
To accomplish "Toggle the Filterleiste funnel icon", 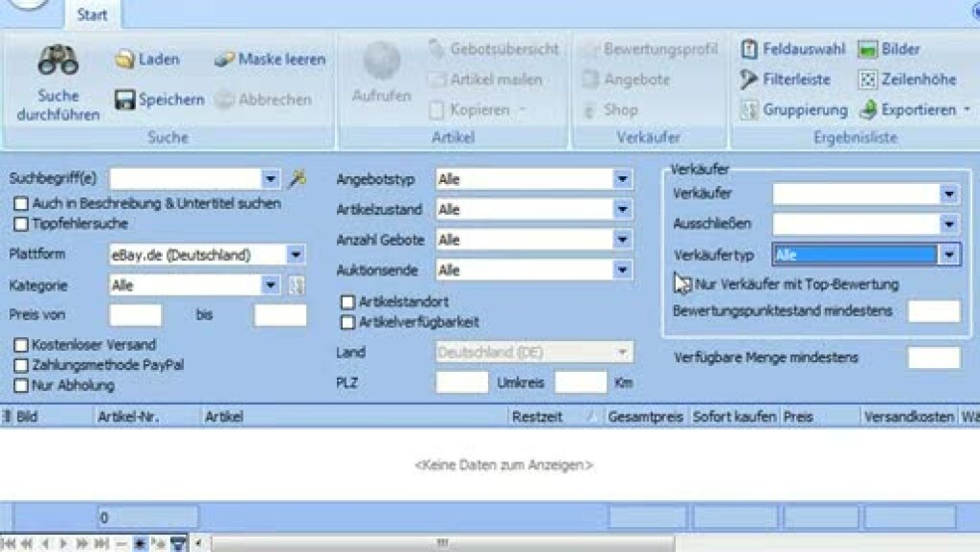I will [750, 80].
